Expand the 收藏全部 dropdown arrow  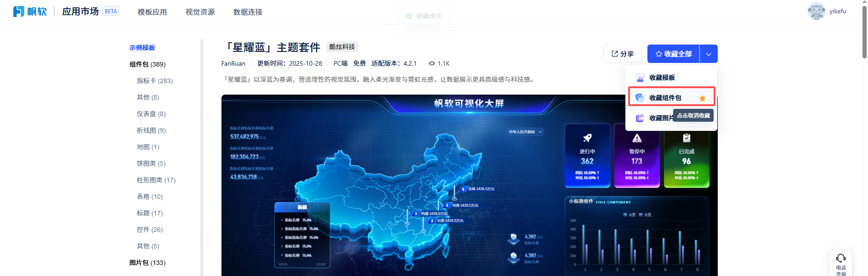coord(709,54)
